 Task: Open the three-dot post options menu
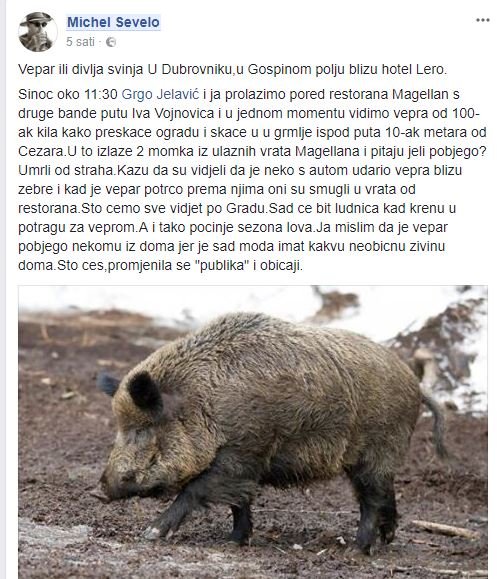click(482, 20)
